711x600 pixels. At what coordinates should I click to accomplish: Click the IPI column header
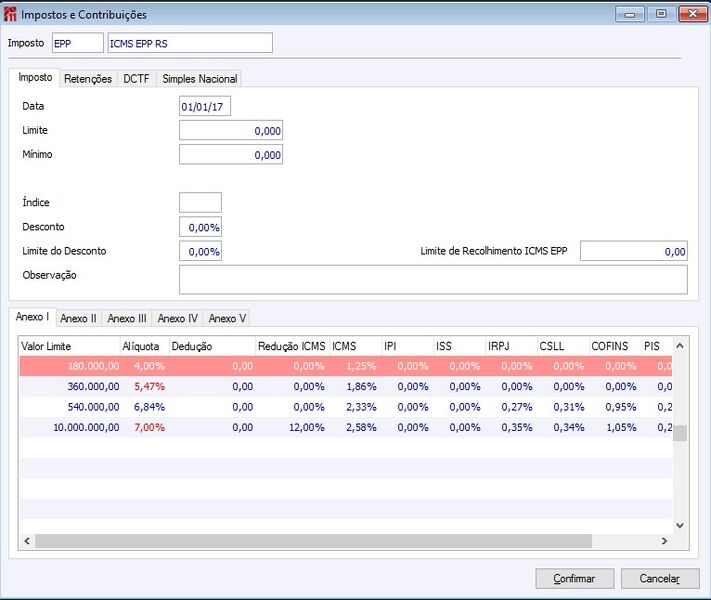[408, 346]
